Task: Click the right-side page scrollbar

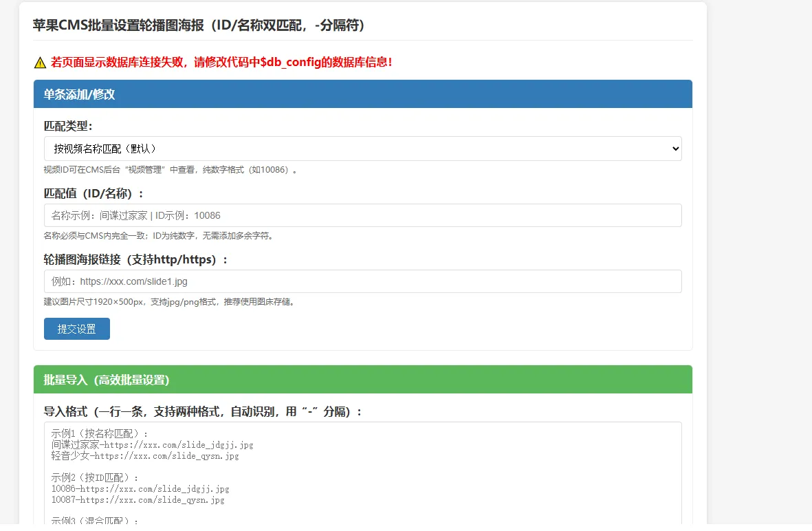Action: (x=808, y=265)
